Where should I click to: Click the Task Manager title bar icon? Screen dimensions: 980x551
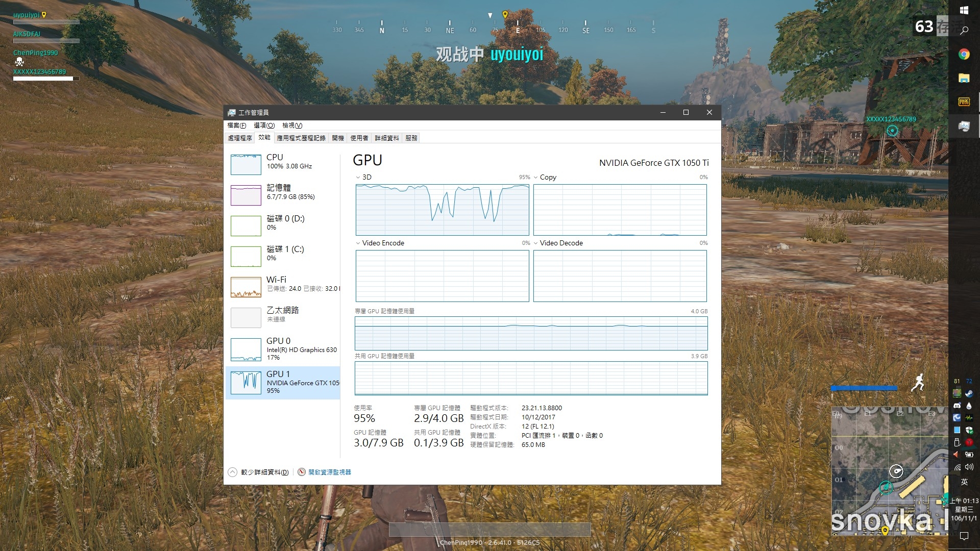point(232,112)
